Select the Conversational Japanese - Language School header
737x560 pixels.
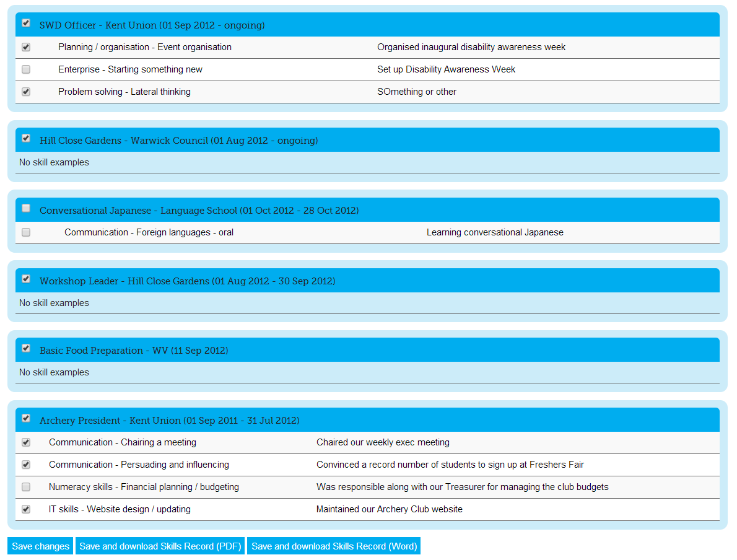[x=199, y=211]
